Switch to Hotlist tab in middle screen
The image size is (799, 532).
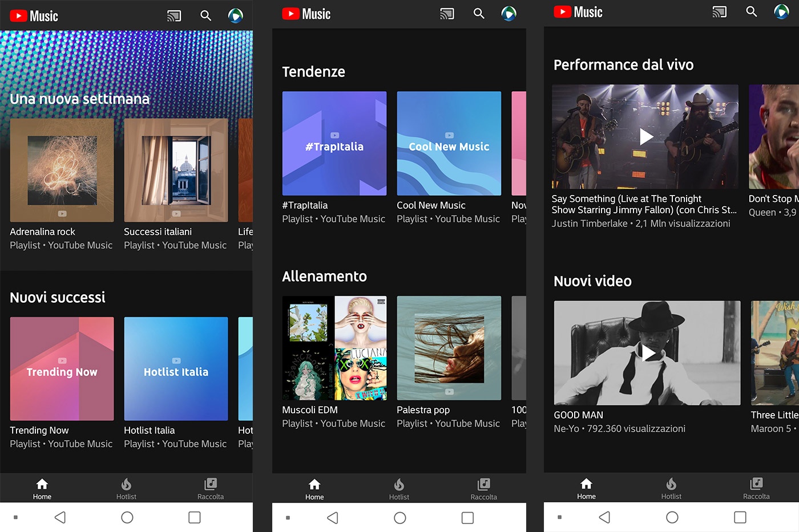click(399, 489)
